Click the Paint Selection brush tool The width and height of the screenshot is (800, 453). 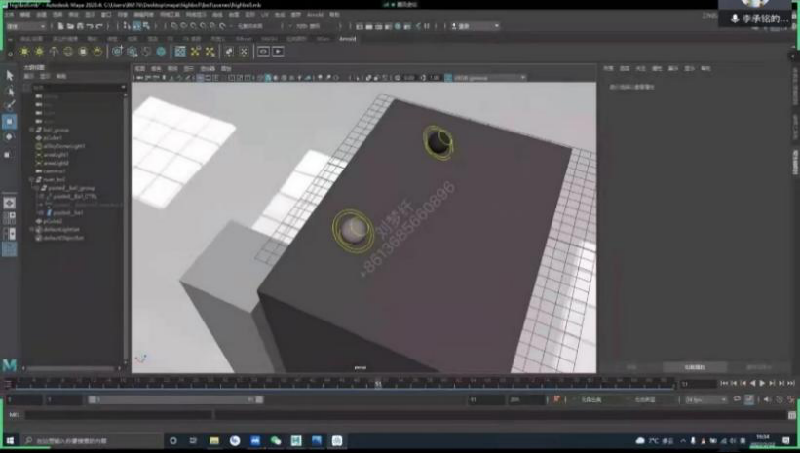click(x=10, y=104)
